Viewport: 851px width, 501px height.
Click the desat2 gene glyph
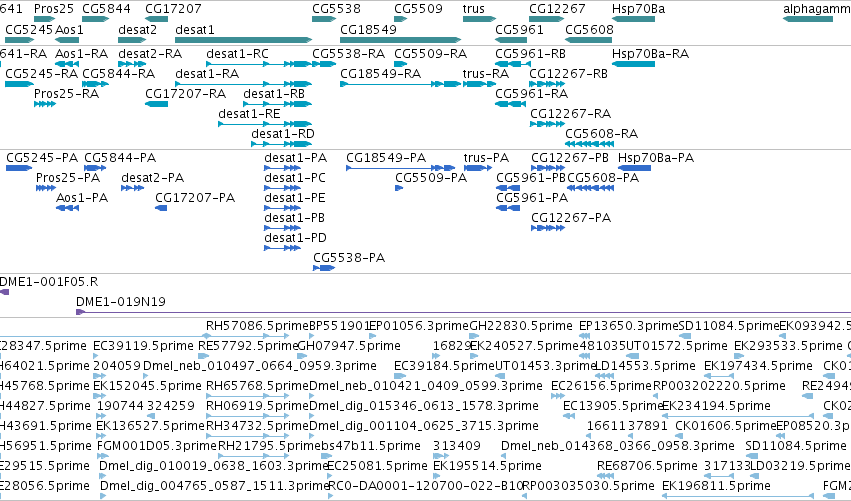point(132,40)
